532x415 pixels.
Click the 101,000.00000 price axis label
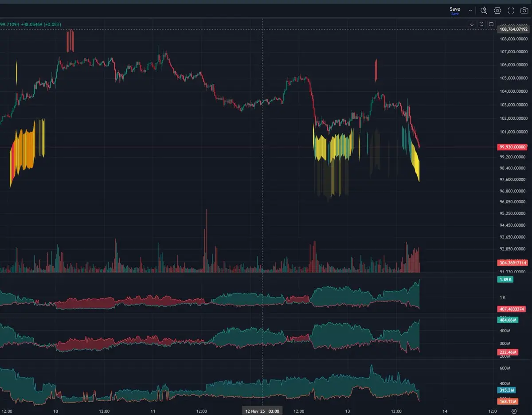click(x=513, y=132)
